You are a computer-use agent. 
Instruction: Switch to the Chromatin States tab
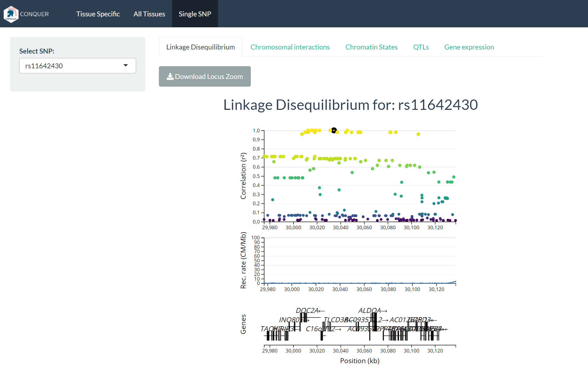pos(371,47)
